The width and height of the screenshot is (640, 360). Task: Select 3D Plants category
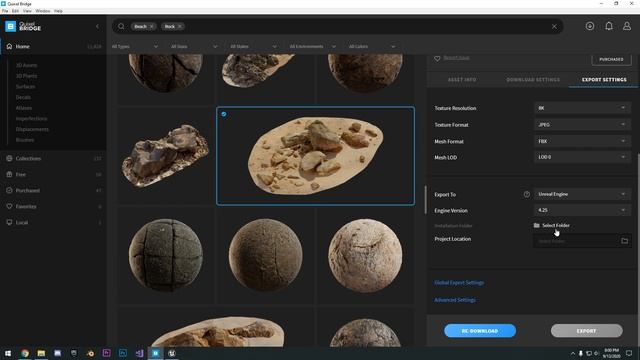27,76
